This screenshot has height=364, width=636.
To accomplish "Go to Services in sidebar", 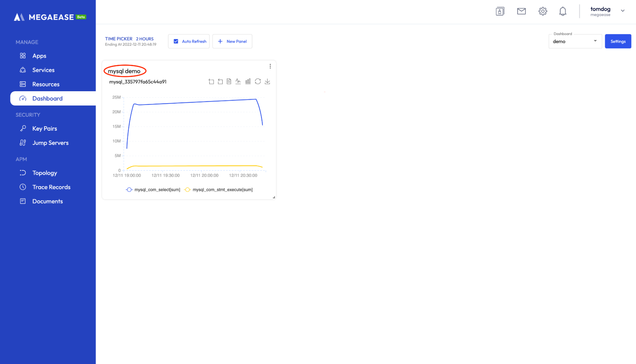I will (x=43, y=70).
